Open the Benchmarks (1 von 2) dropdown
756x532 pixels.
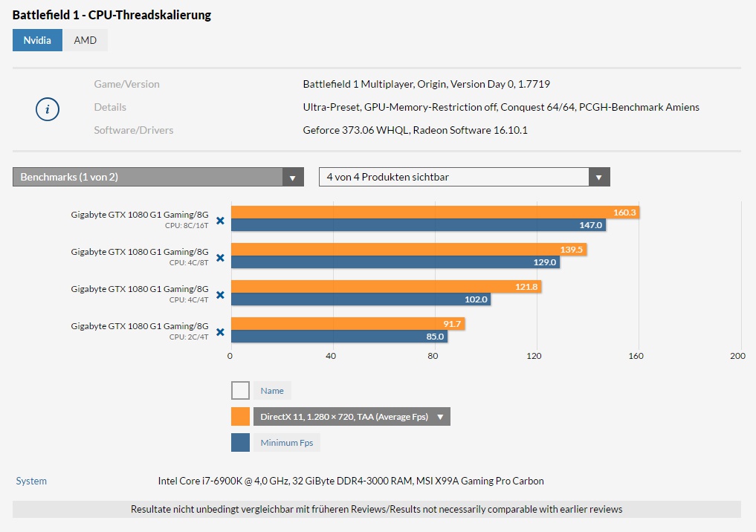click(x=158, y=177)
